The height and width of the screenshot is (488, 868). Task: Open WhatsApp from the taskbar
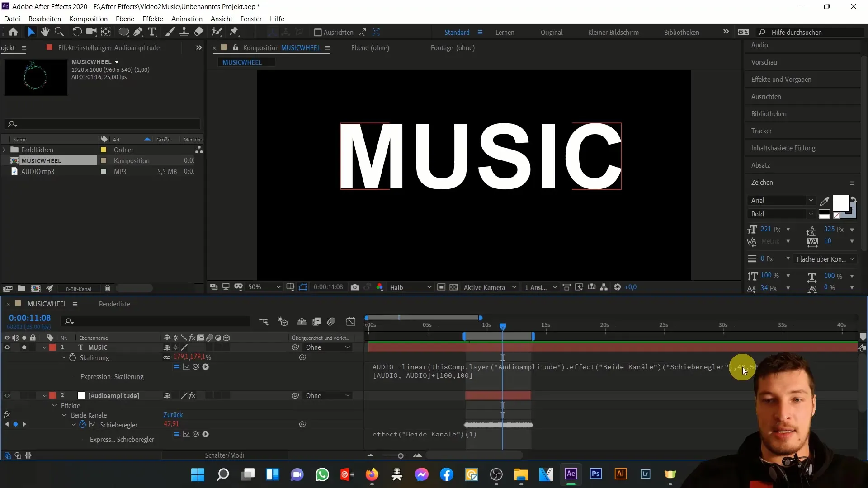point(322,474)
